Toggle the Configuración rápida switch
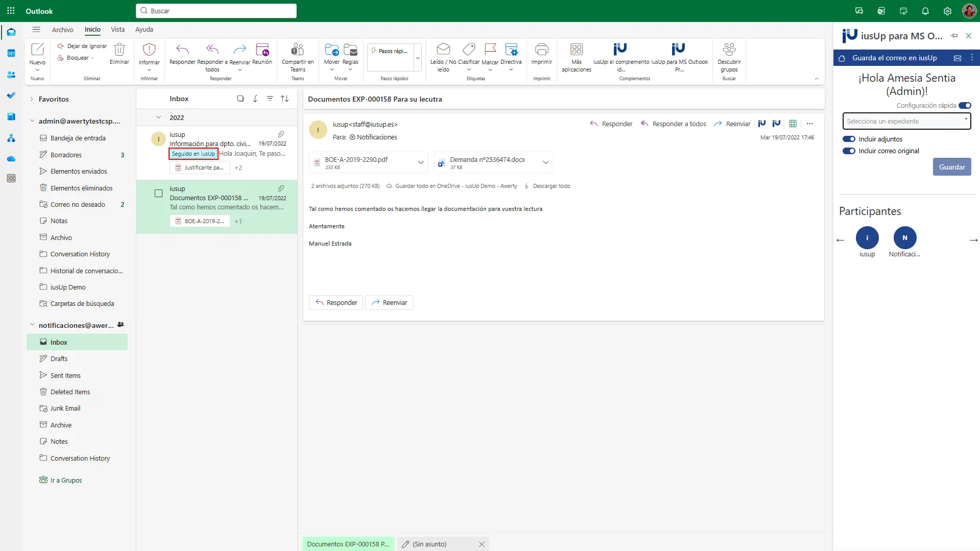 tap(964, 106)
